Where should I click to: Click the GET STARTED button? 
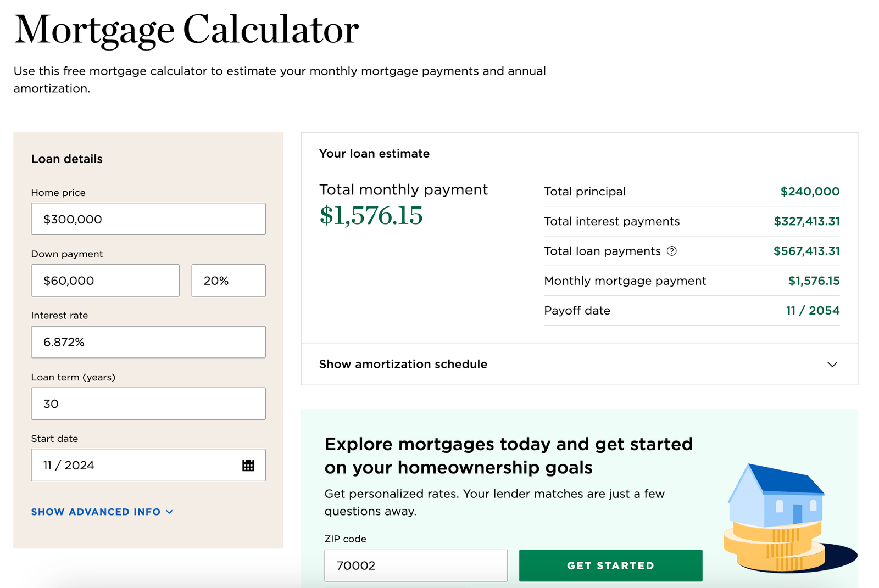pos(610,565)
